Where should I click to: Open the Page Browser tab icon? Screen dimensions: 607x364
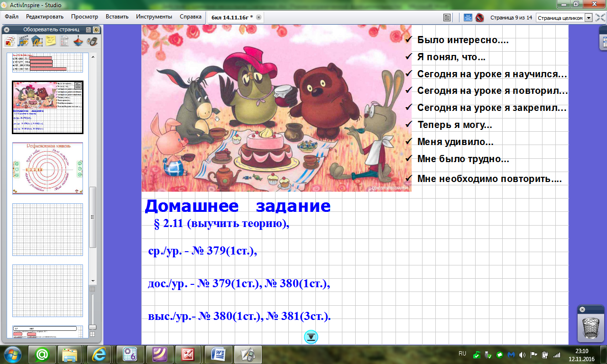coord(9,42)
